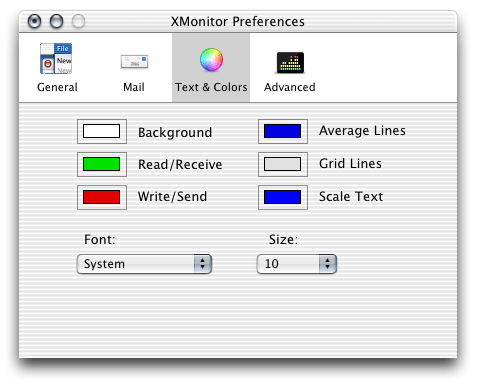Viewport: 481px width, 385px height.
Task: Open the Size popup menu showing 10
Action: [297, 264]
